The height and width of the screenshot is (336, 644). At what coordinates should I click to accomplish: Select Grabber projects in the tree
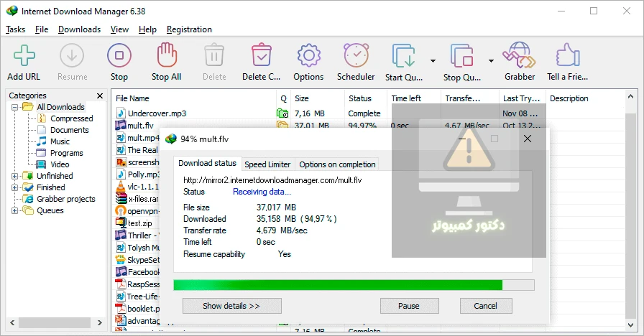pyautogui.click(x=65, y=199)
